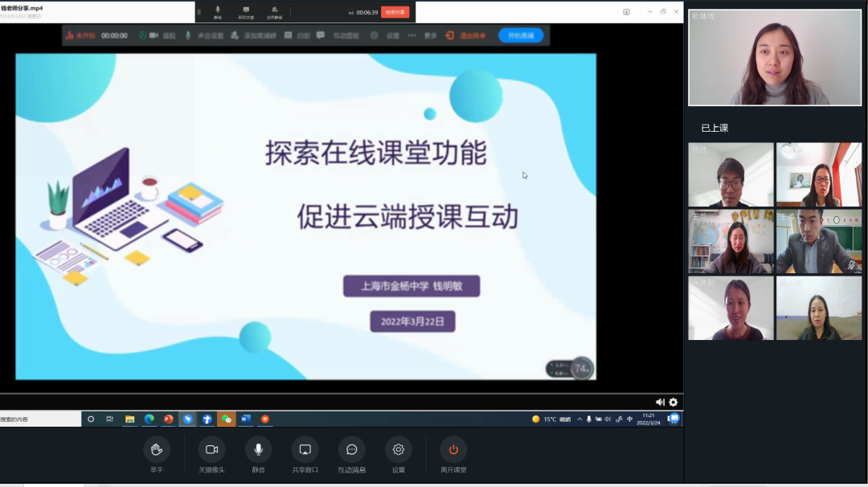The image size is (868, 487).
Task: Click the leave classroom (离开课堂) power icon
Action: [x=453, y=449]
